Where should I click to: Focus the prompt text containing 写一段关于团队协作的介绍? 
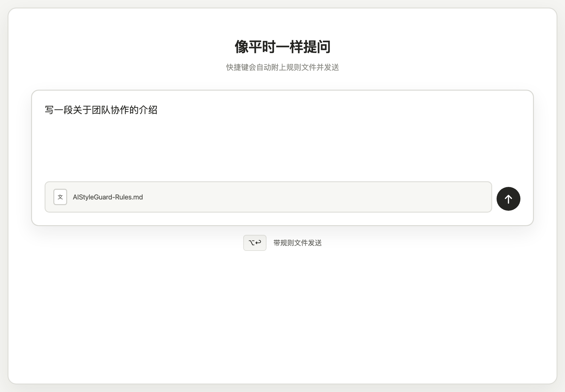pos(101,110)
